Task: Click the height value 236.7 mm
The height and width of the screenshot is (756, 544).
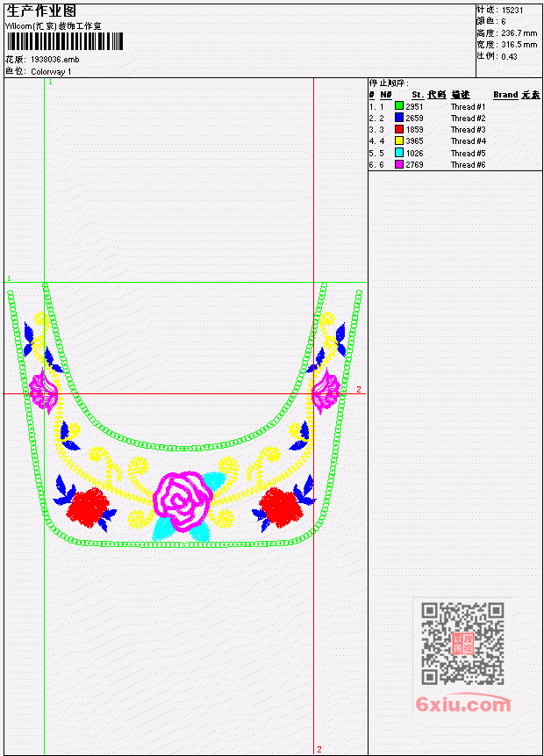Action: click(x=519, y=33)
